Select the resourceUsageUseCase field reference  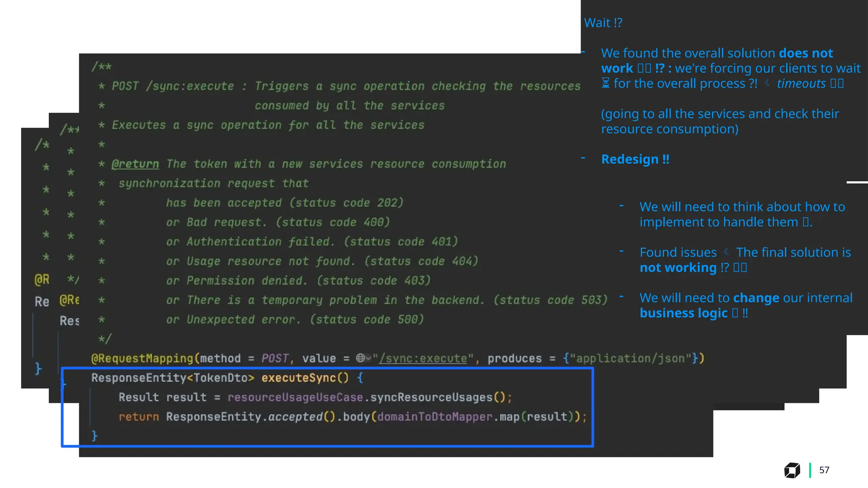(x=295, y=397)
